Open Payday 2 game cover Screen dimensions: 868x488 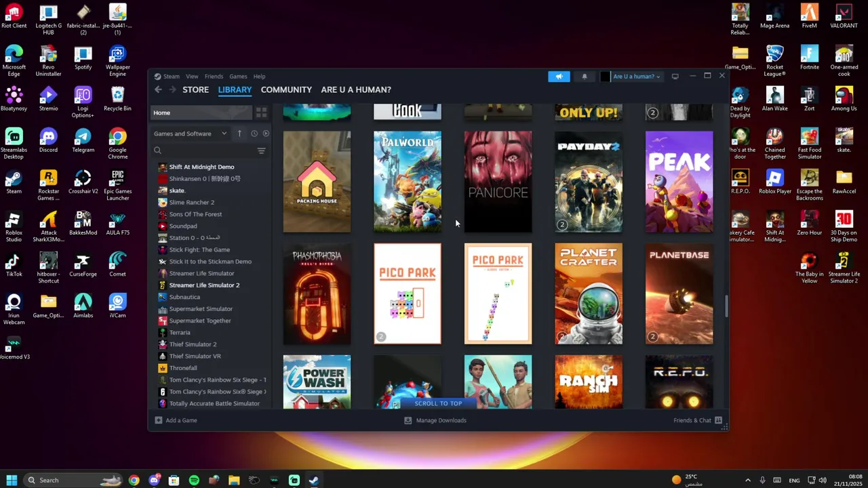coord(589,182)
